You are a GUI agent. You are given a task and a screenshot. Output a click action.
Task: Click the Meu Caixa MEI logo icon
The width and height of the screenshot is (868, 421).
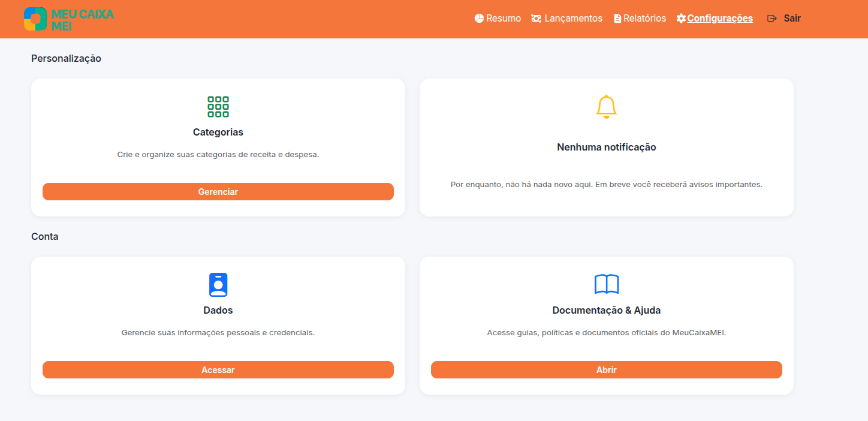34,19
